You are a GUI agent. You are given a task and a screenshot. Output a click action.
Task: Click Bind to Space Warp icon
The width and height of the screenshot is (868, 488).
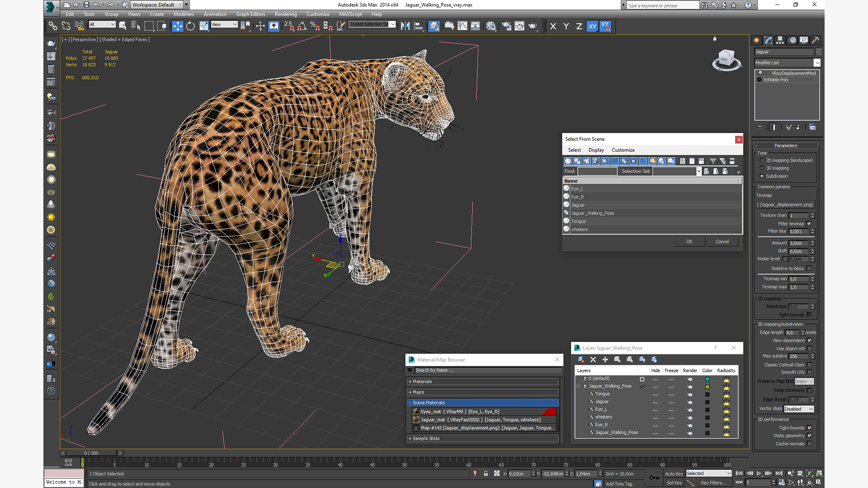point(79,26)
